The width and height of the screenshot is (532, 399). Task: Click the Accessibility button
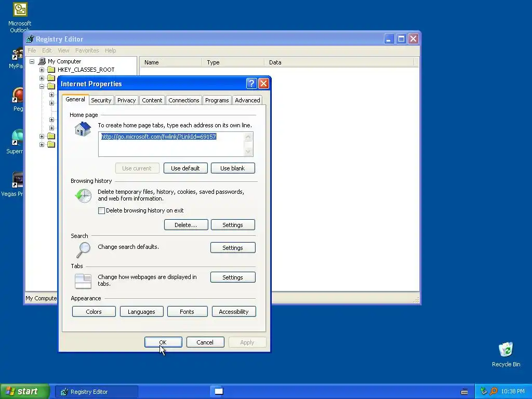click(x=234, y=312)
